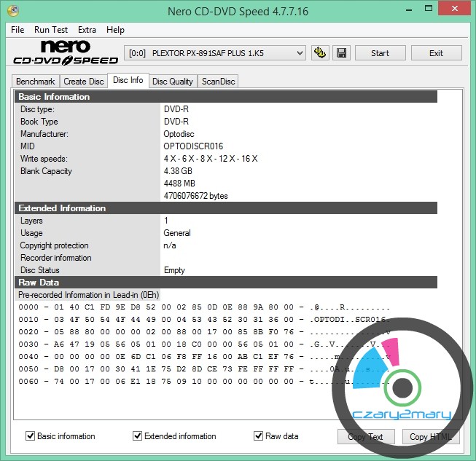
Task: Click the Exit button
Action: pyautogui.click(x=436, y=52)
